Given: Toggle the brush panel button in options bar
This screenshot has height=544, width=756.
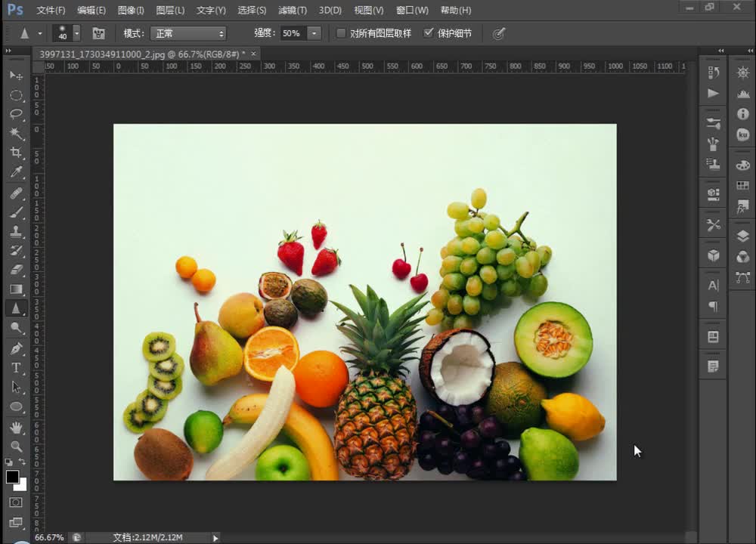Looking at the screenshot, I should click(x=98, y=33).
